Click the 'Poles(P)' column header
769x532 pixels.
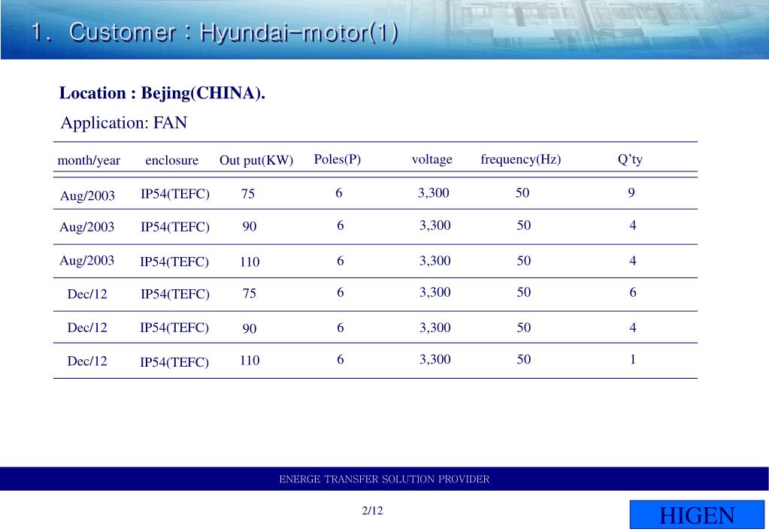click(338, 159)
